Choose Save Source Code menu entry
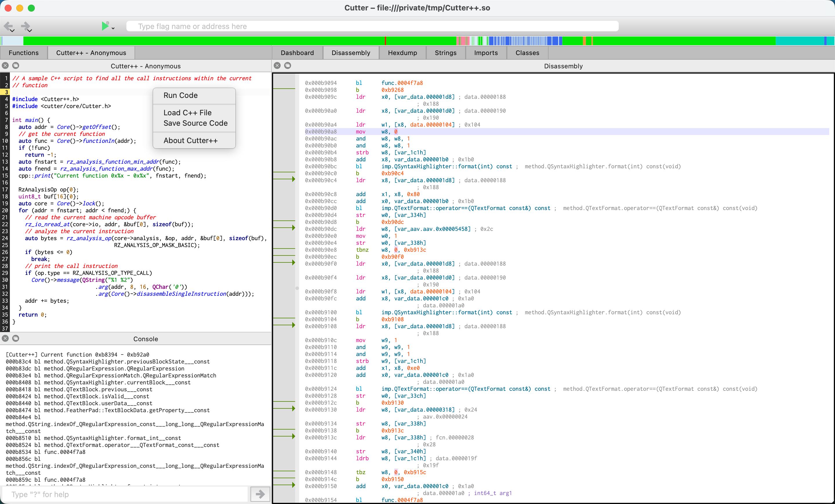Image resolution: width=835 pixels, height=504 pixels. pos(194,123)
